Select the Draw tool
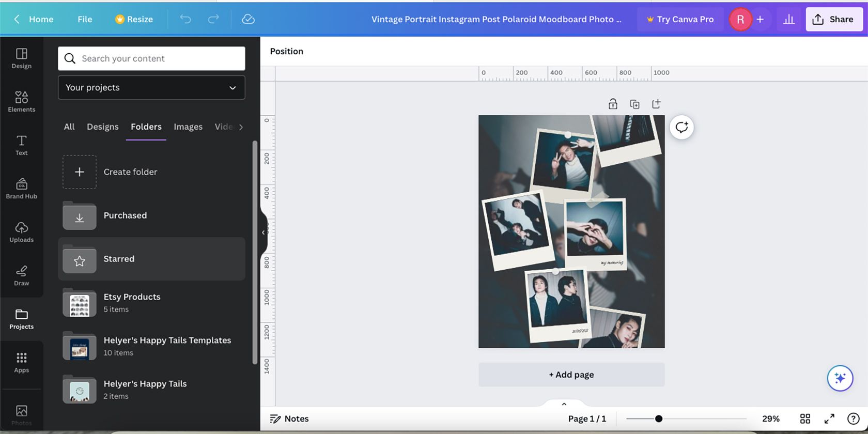Image resolution: width=868 pixels, height=434 pixels. (x=21, y=275)
